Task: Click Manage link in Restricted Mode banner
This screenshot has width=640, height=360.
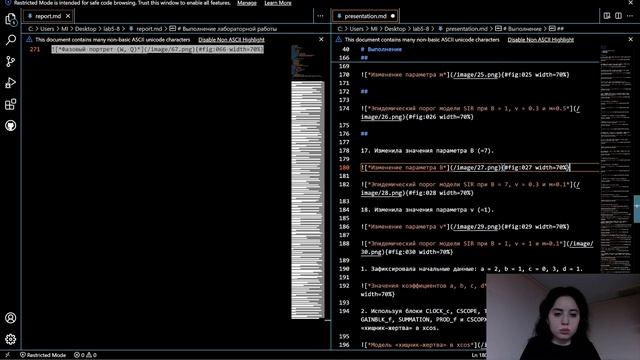Action: [247, 3]
